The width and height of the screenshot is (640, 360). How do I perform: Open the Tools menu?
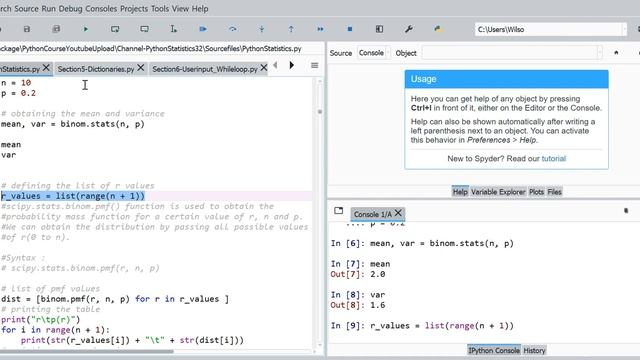click(x=160, y=9)
